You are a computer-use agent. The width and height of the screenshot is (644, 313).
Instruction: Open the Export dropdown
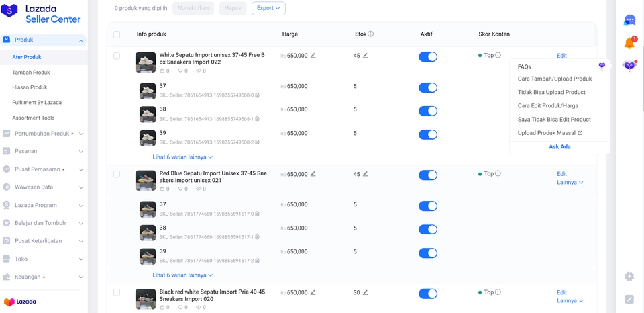click(268, 8)
